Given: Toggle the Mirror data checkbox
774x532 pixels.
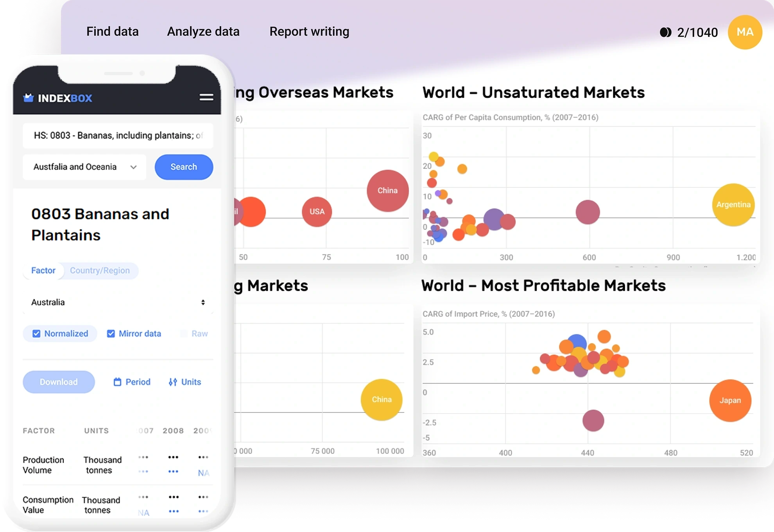Looking at the screenshot, I should tap(111, 333).
